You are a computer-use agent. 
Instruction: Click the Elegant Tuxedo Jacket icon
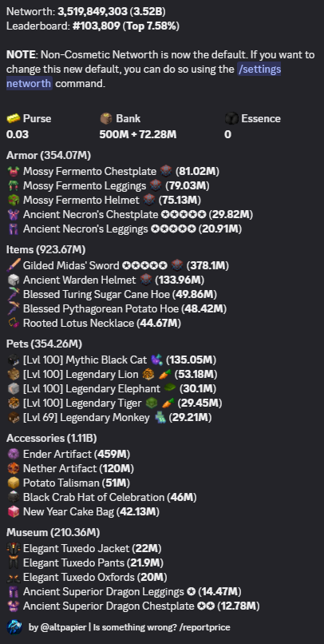tap(13, 548)
